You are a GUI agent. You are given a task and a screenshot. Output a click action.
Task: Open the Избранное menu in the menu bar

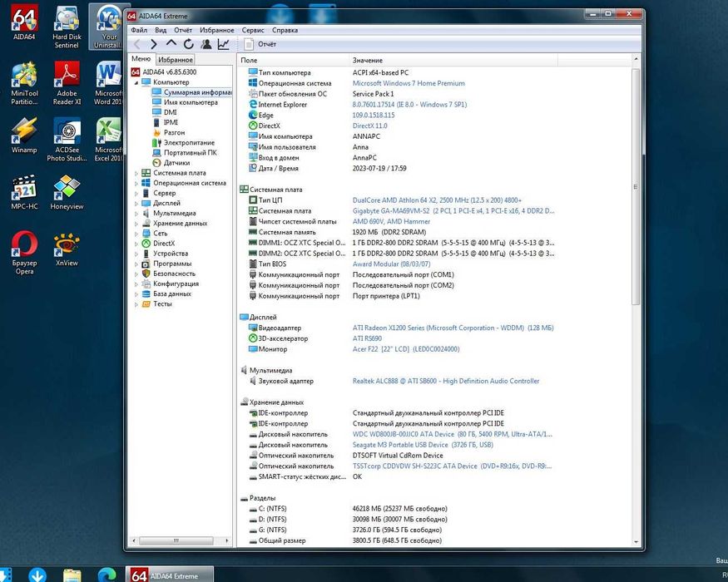tap(217, 30)
